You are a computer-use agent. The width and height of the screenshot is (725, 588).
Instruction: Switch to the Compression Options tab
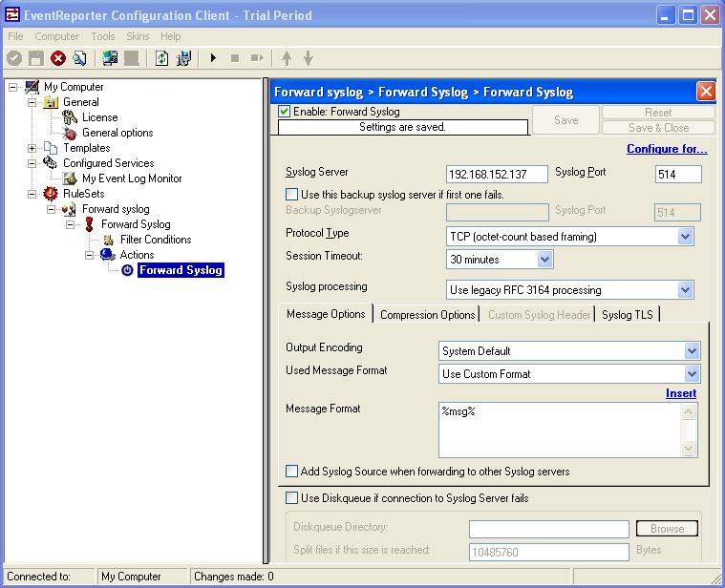(x=427, y=315)
